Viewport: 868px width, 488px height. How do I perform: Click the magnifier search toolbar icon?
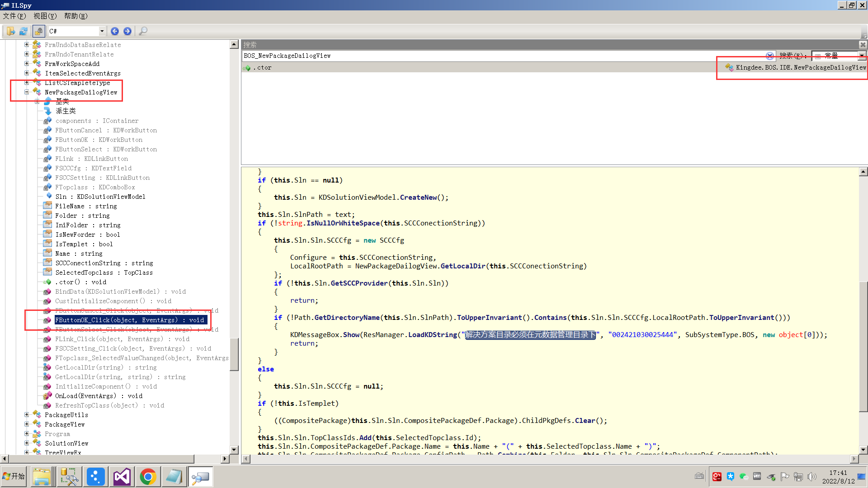pos(143,31)
